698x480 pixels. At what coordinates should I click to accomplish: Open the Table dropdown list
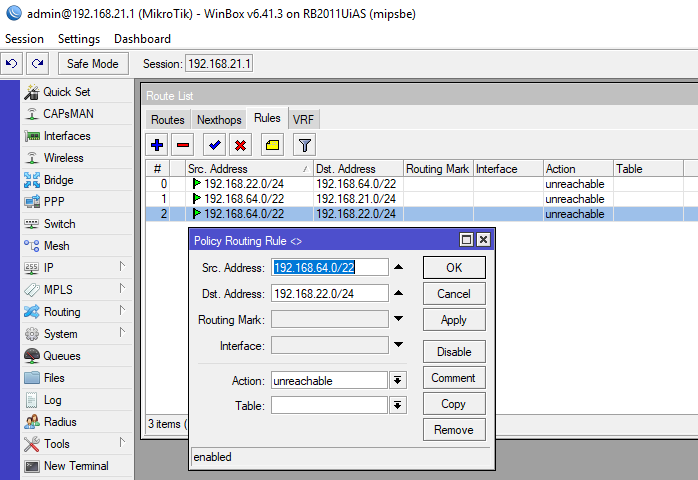398,405
